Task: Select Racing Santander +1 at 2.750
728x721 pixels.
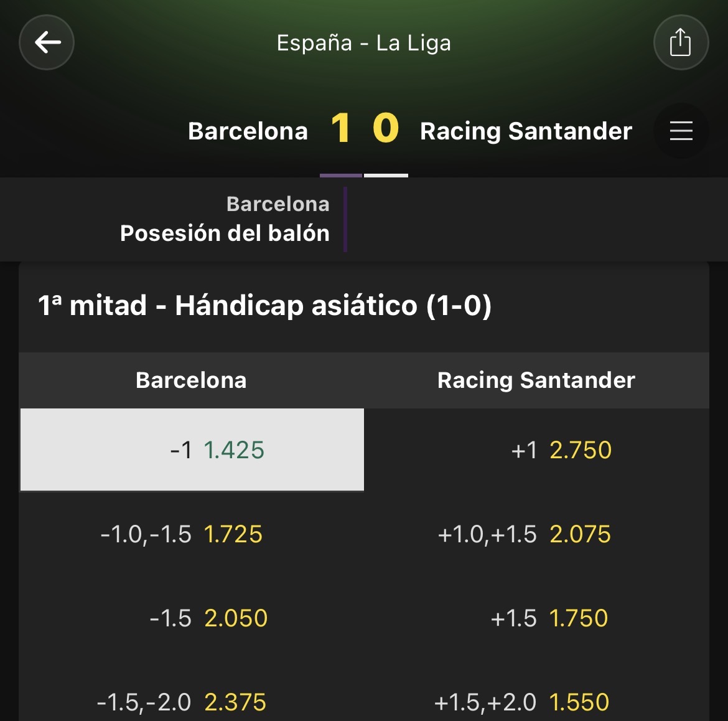Action: tap(537, 450)
